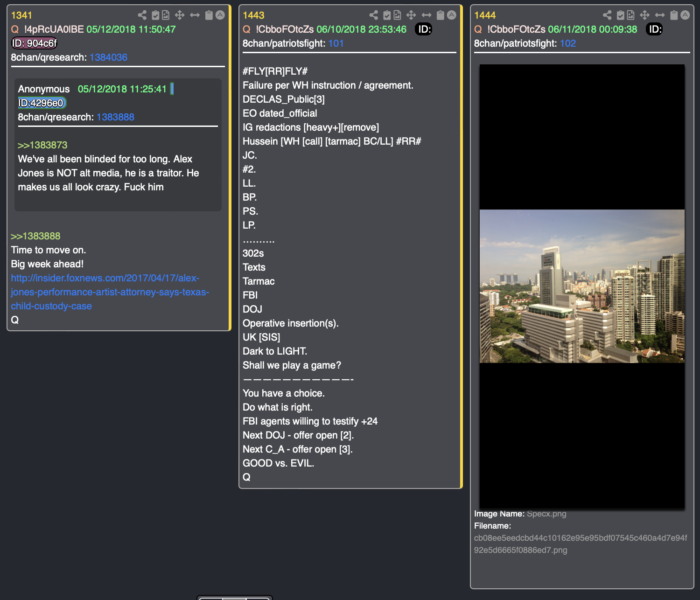Open patriotsfight post link 102
700x600 pixels.
(568, 43)
